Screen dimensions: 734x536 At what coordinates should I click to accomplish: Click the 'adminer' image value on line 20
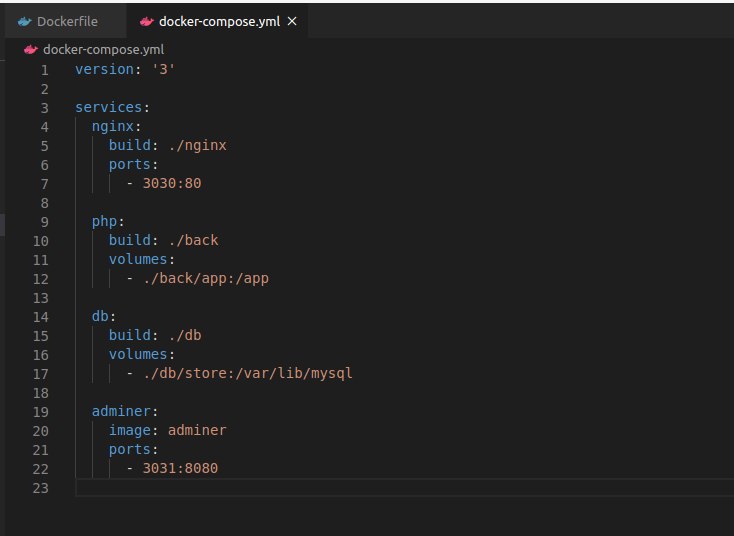197,430
